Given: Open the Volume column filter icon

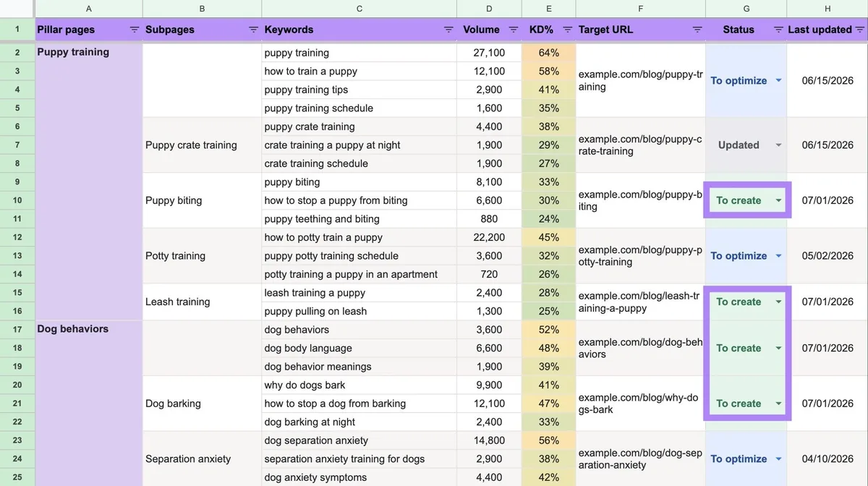Looking at the screenshot, I should 513,30.
